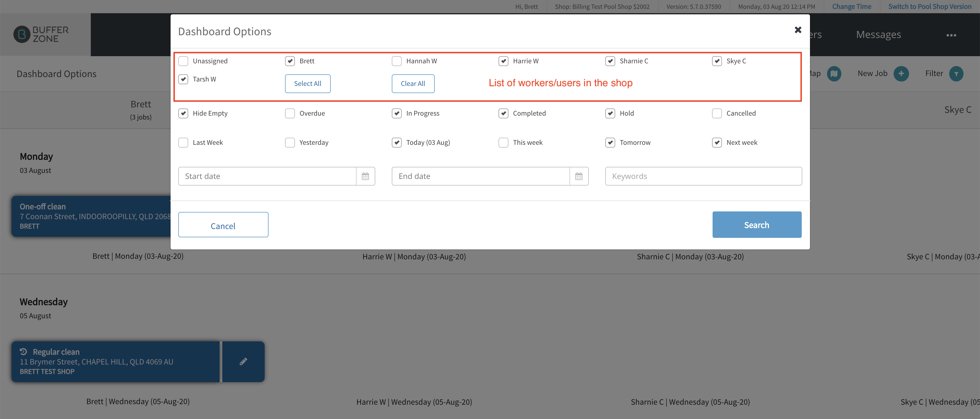Click the Change Time link
980x419 pixels.
click(x=852, y=7)
